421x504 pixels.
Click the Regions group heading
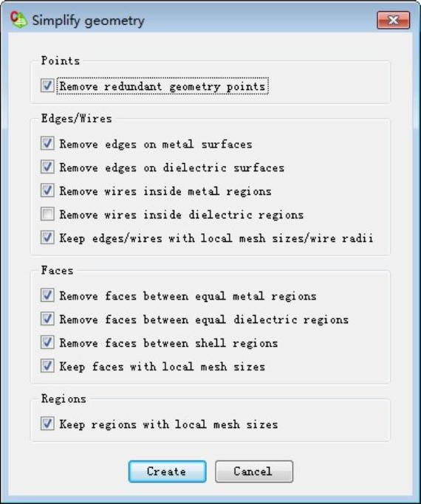click(x=64, y=399)
